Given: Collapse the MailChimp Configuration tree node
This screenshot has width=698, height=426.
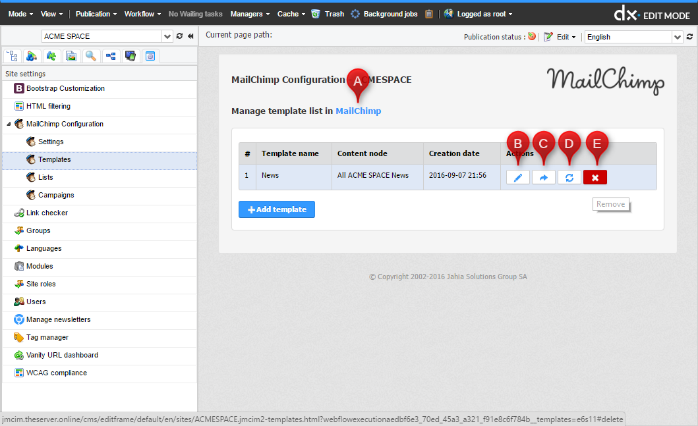Looking at the screenshot, I should [x=8, y=124].
